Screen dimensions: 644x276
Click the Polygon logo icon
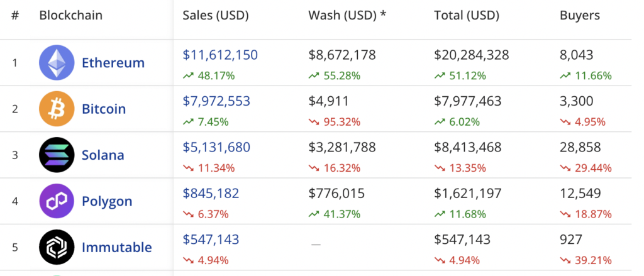57,201
